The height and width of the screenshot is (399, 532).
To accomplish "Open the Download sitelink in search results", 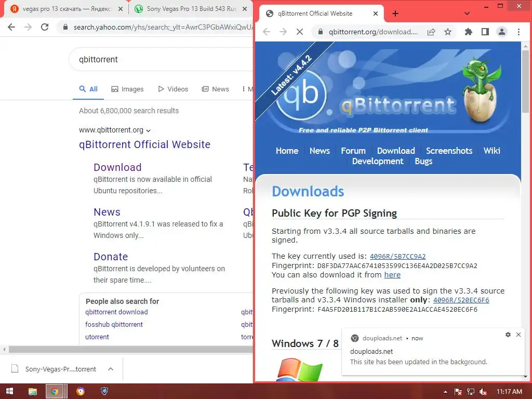I will coord(117,167).
